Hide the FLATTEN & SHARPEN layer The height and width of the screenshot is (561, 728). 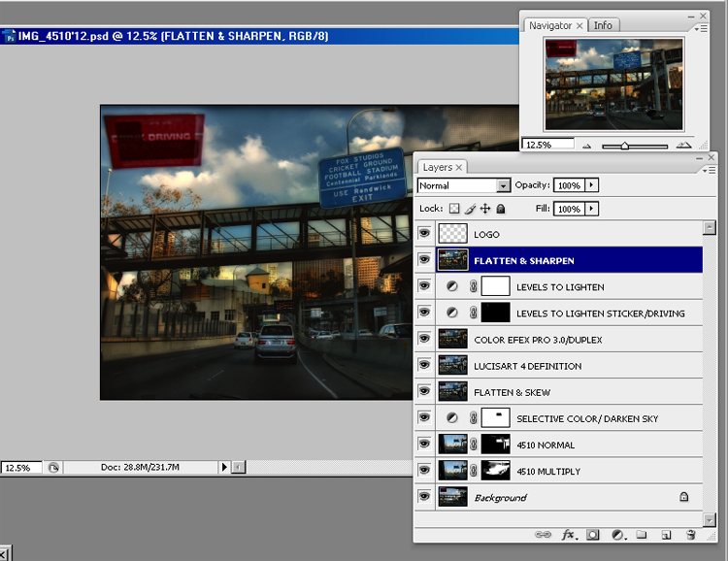[424, 259]
